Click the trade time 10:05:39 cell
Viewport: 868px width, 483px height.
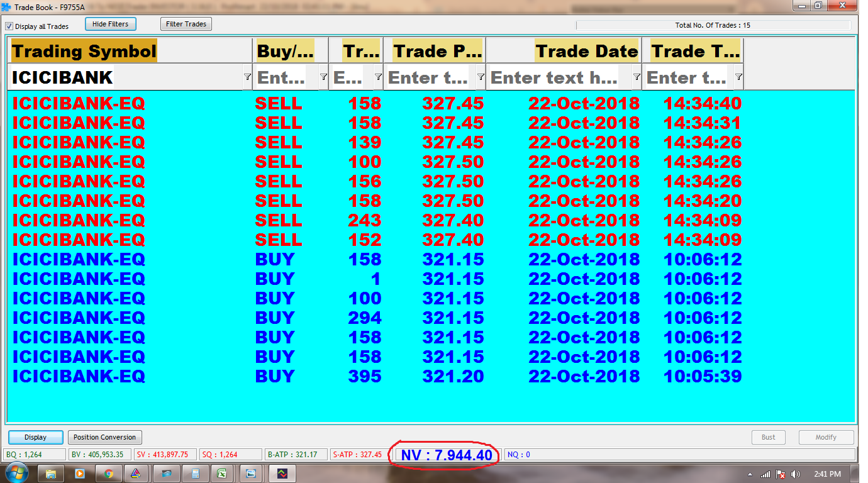pos(703,376)
